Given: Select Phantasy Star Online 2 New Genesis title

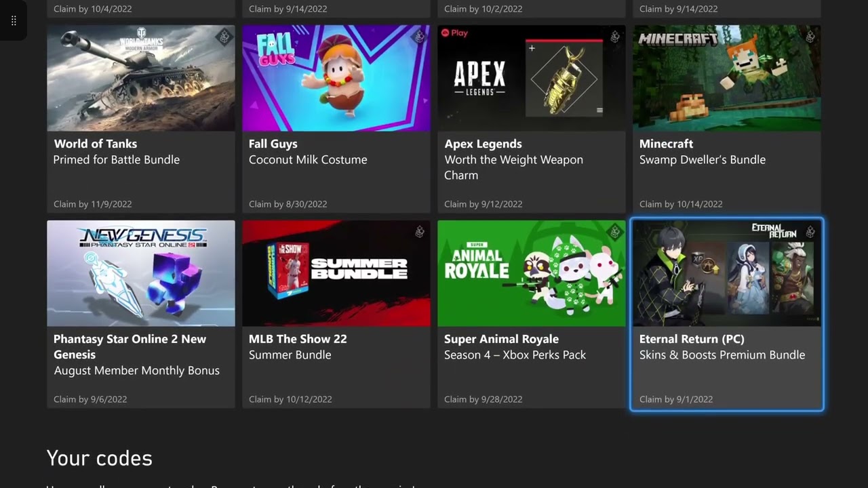Looking at the screenshot, I should [x=130, y=346].
